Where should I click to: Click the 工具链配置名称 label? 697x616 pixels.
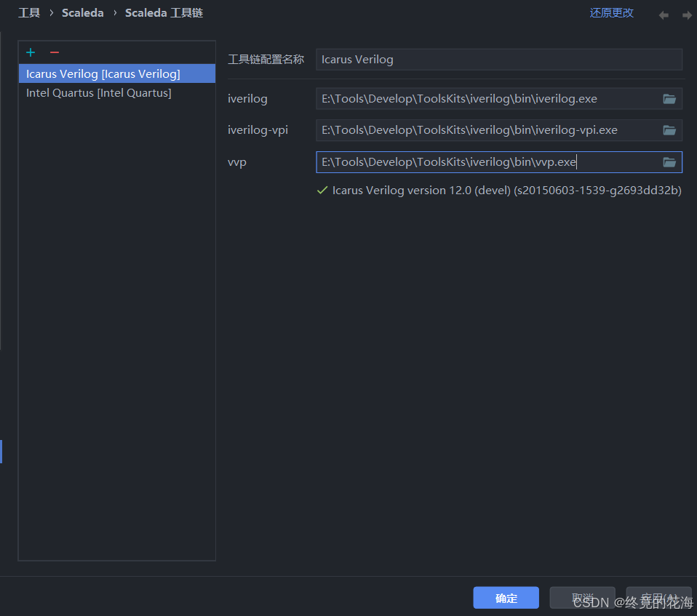tap(266, 60)
